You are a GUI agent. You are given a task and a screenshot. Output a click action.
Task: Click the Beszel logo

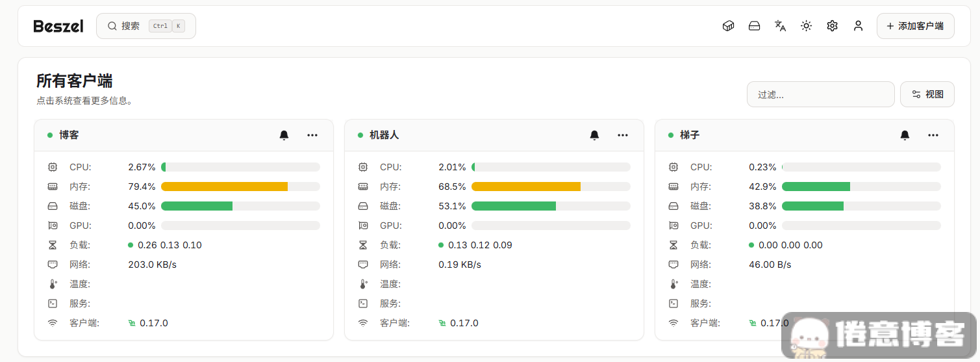[58, 26]
